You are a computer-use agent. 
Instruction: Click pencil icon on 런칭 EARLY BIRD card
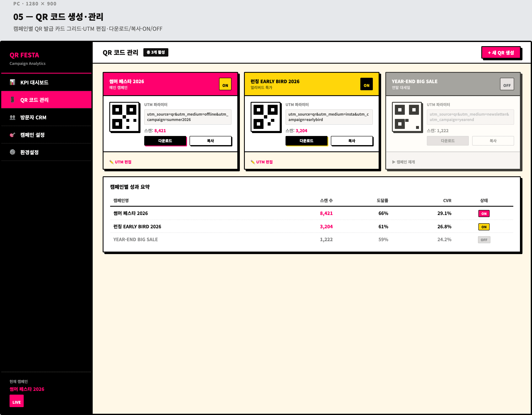click(x=253, y=162)
